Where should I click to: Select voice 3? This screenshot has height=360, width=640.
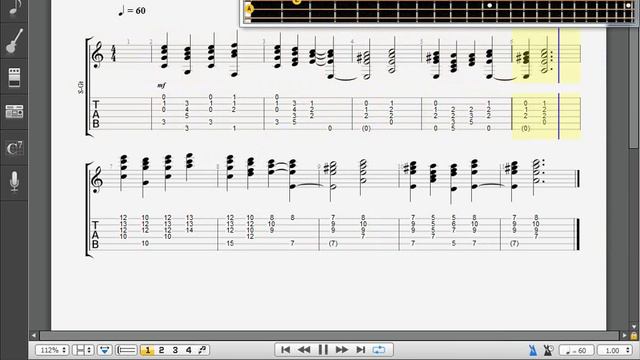[x=175, y=350]
